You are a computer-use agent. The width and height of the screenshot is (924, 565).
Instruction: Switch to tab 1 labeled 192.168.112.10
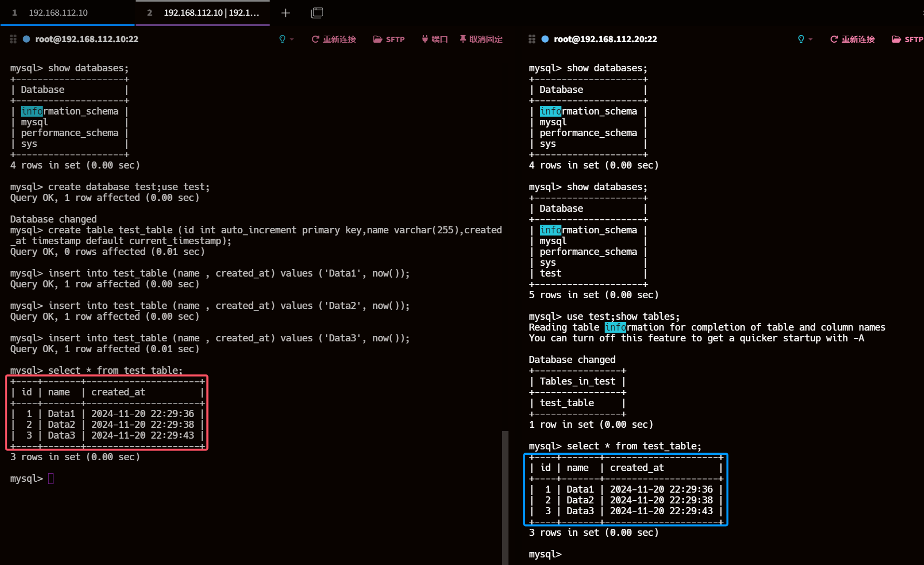click(58, 13)
